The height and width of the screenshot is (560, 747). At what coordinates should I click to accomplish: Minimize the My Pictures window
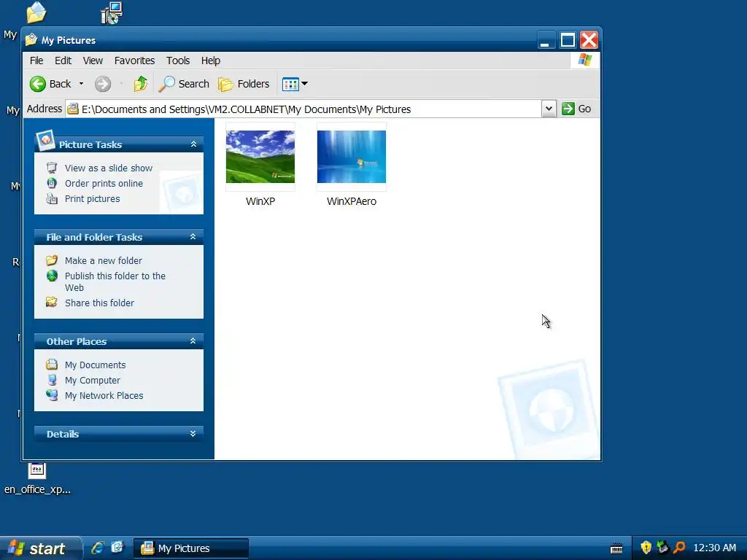tap(546, 40)
